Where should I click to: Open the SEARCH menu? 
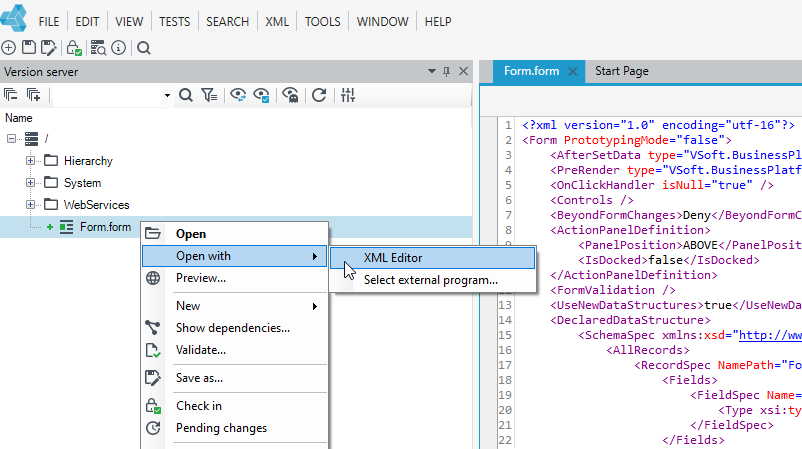click(228, 22)
